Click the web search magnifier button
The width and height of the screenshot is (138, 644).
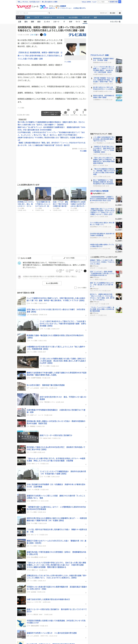coord(120,2)
